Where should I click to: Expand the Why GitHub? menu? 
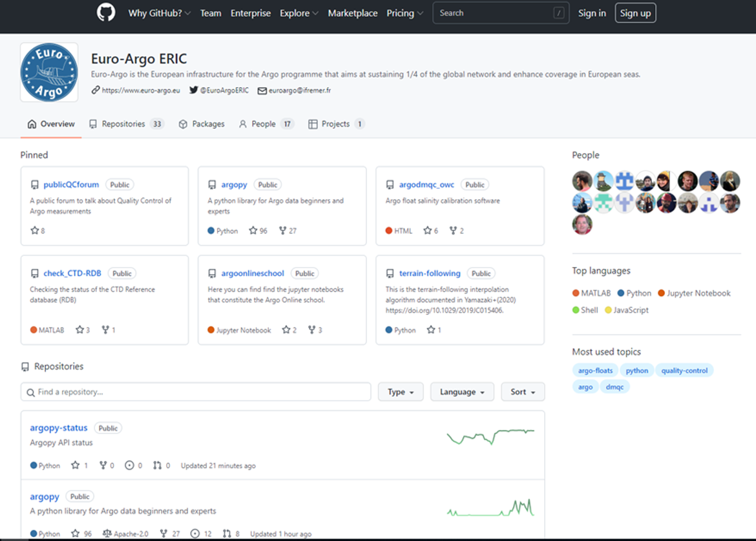(159, 13)
